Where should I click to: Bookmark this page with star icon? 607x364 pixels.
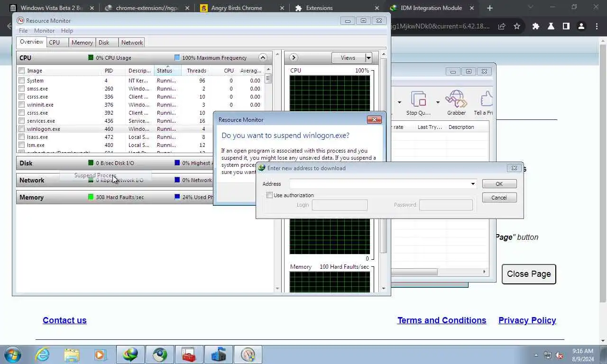coord(517,26)
